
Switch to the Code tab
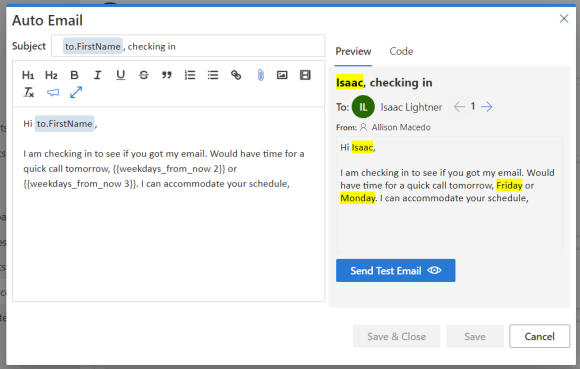coord(401,51)
